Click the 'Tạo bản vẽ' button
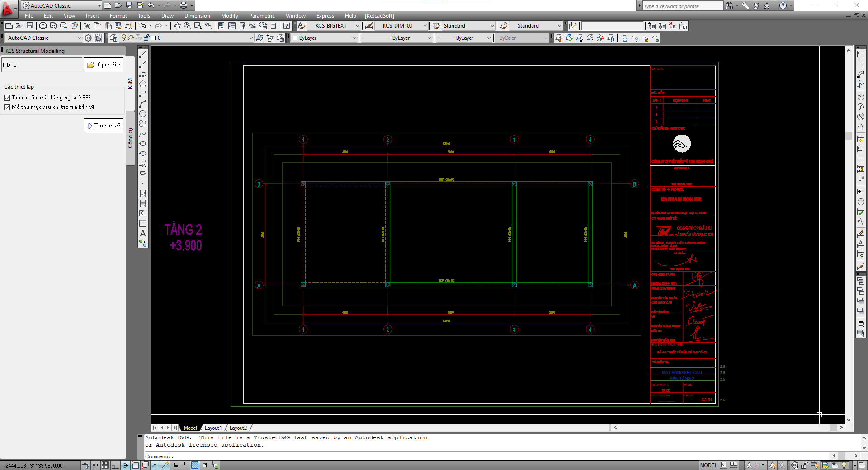Viewport: 868px width, 470px height. pos(104,126)
